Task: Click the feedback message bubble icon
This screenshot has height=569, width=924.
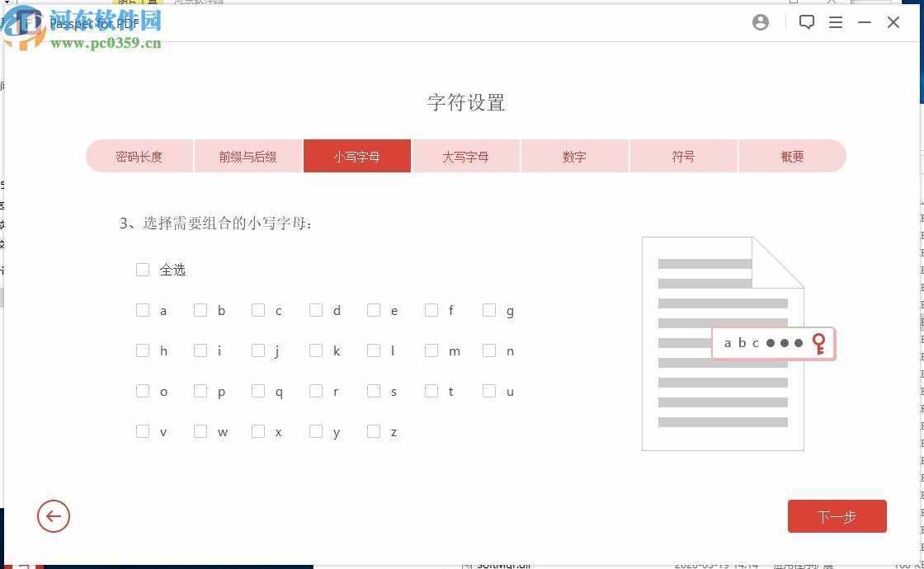Action: pyautogui.click(x=806, y=22)
